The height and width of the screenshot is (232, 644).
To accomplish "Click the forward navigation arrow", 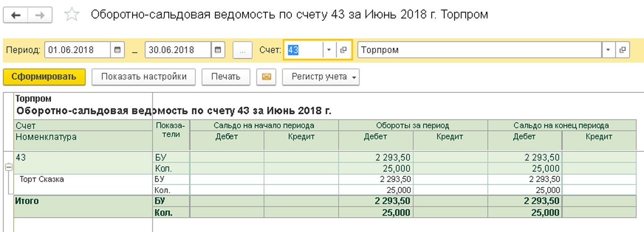I will [39, 15].
